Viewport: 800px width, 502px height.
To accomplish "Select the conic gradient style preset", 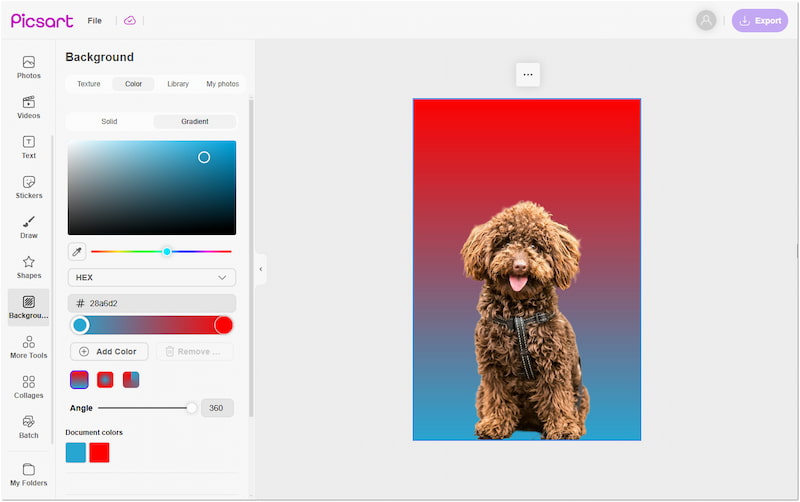I will (x=131, y=380).
